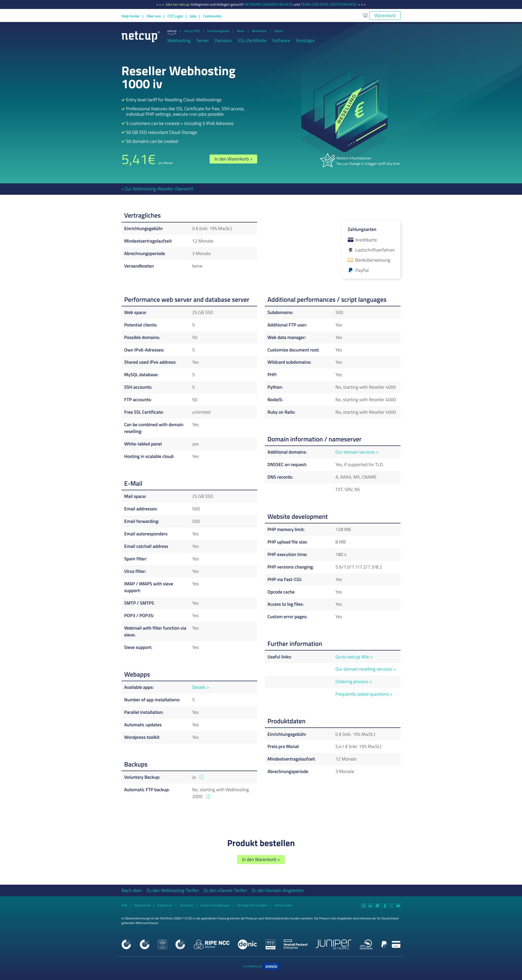
Task: Open the Bluesky butterfly icon
Action: (398, 905)
